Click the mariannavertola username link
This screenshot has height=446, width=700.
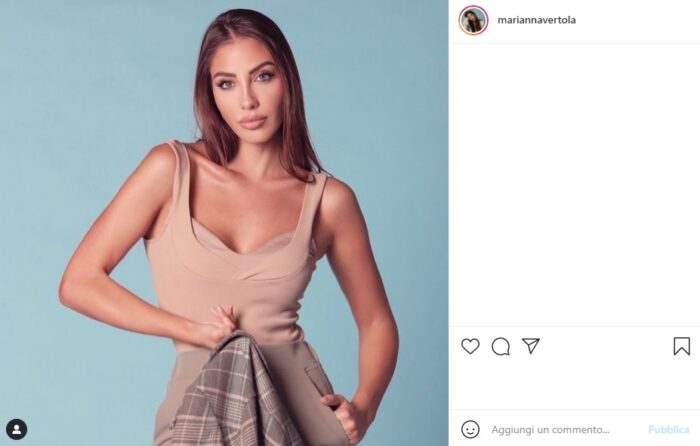tap(536, 20)
